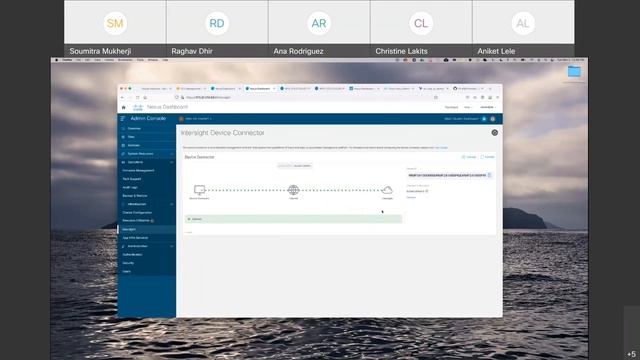
Task: Click the Nexus Dashboard home icon
Action: pos(124,107)
